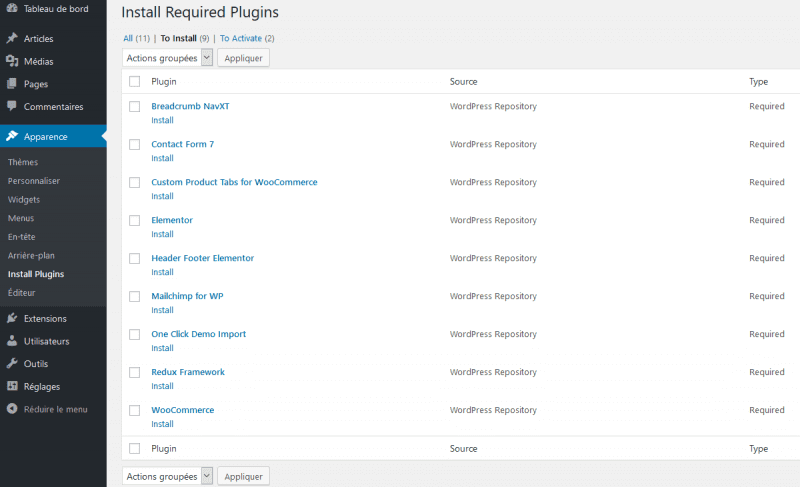Viewport: 800px width, 487px height.
Task: Open Arrière-plan submenu item
Action: pos(31,255)
